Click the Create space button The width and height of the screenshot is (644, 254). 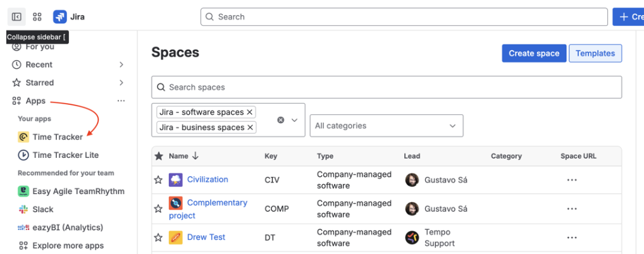(x=533, y=54)
